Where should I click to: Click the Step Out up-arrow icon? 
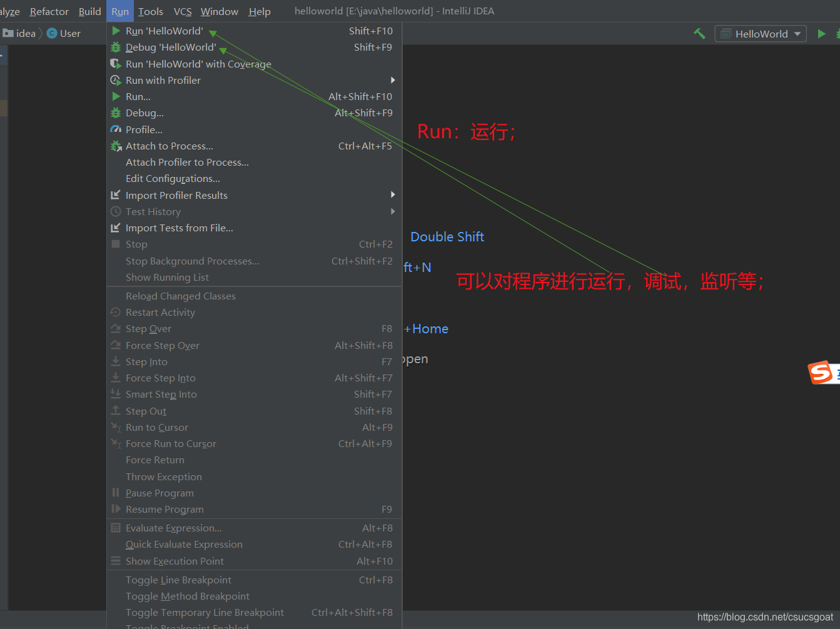pos(116,411)
